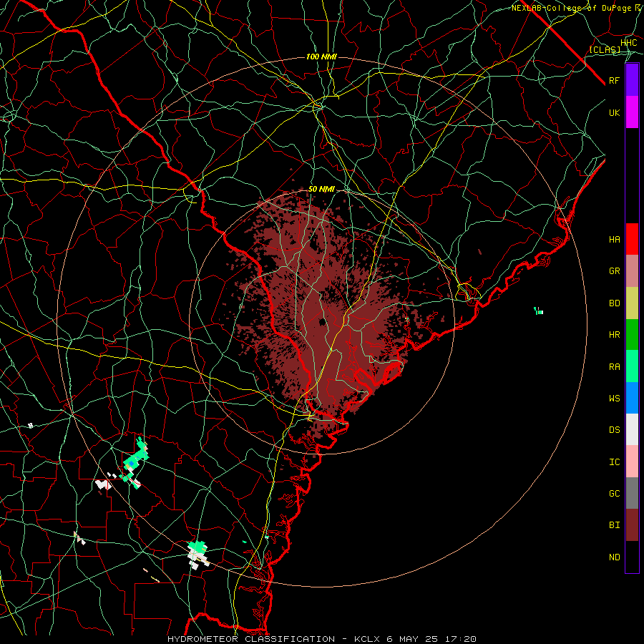Click the small green offshore echo at right
Viewport: 644px width, 644px height.
538,311
